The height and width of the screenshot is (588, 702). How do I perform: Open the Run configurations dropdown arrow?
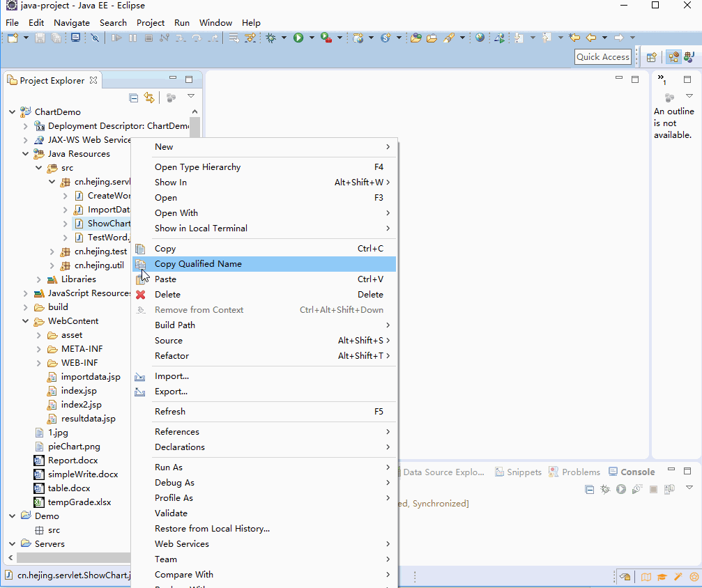pos(312,38)
